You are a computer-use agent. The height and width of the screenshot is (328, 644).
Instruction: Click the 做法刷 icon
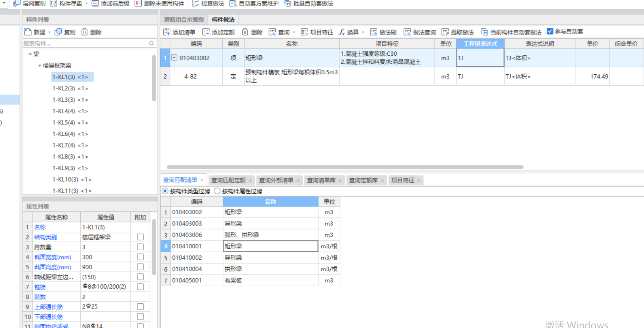point(374,32)
